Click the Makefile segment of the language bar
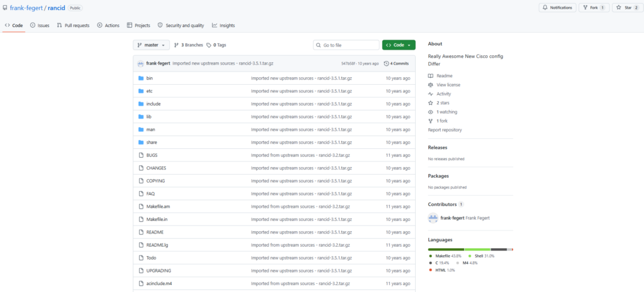The height and width of the screenshot is (292, 644). click(x=446, y=249)
